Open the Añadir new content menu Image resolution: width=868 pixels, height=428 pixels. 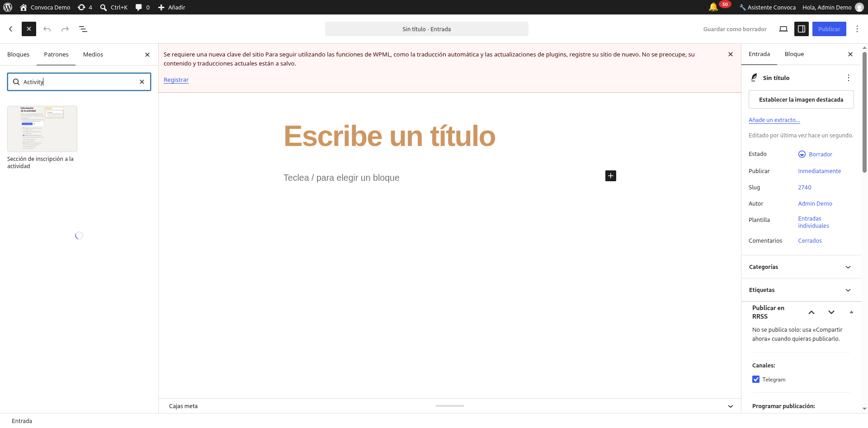click(172, 7)
